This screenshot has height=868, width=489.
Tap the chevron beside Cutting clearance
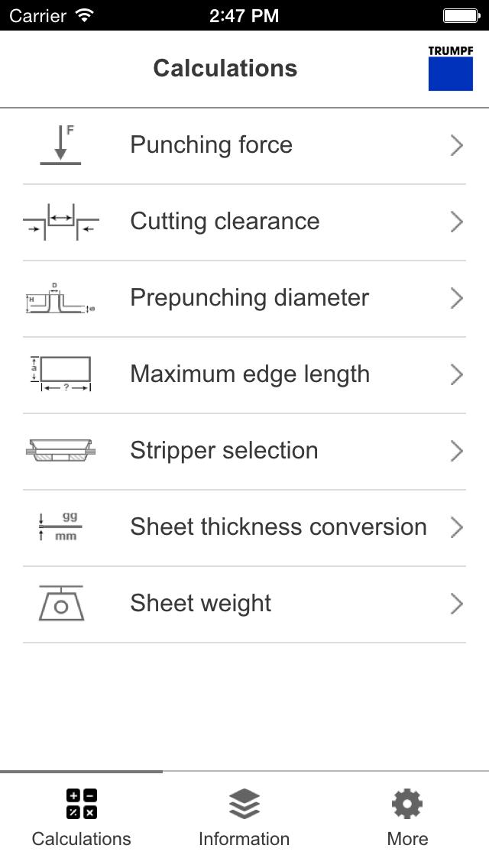coord(457,222)
